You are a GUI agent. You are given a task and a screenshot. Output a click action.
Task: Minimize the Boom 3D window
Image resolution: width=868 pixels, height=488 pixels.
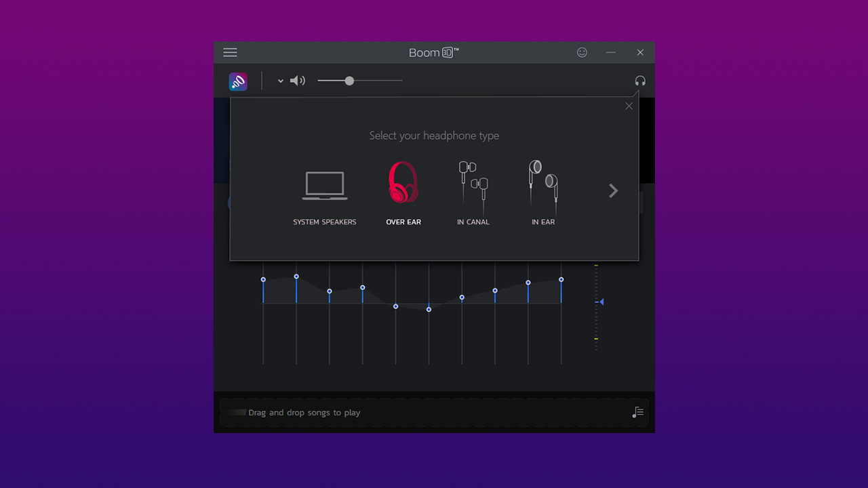pyautogui.click(x=611, y=52)
